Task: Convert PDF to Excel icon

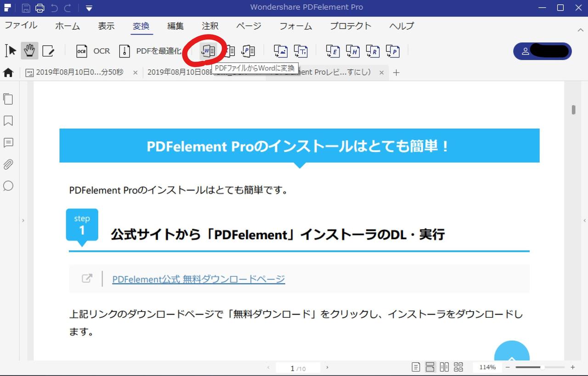Action: click(228, 51)
